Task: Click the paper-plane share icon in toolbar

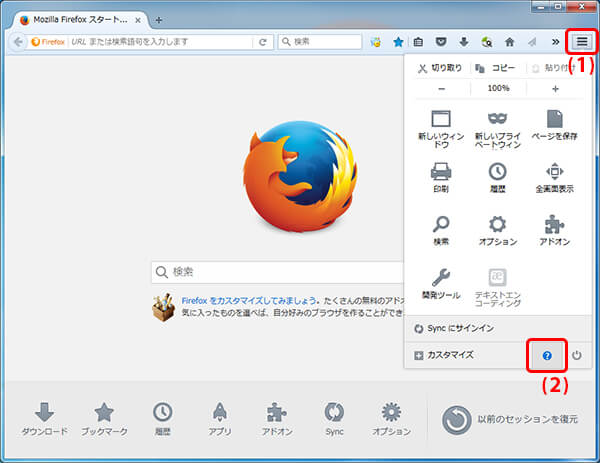Action: coord(532,42)
